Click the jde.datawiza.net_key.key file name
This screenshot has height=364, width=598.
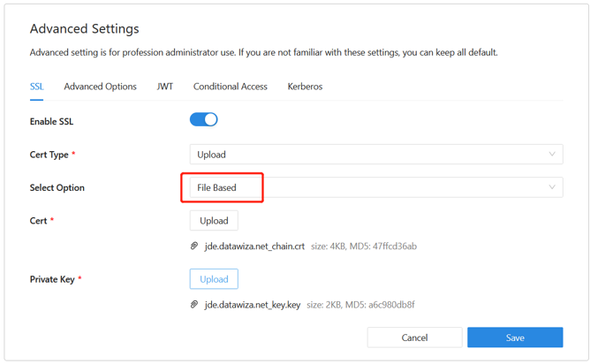coord(253,305)
